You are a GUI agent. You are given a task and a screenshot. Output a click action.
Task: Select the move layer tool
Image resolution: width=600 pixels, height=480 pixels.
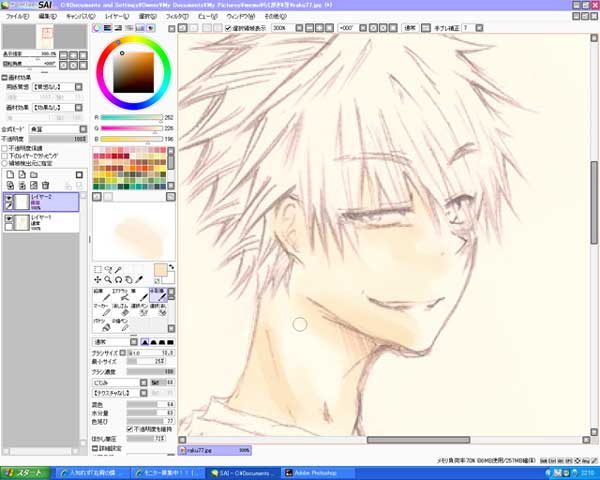click(x=98, y=280)
